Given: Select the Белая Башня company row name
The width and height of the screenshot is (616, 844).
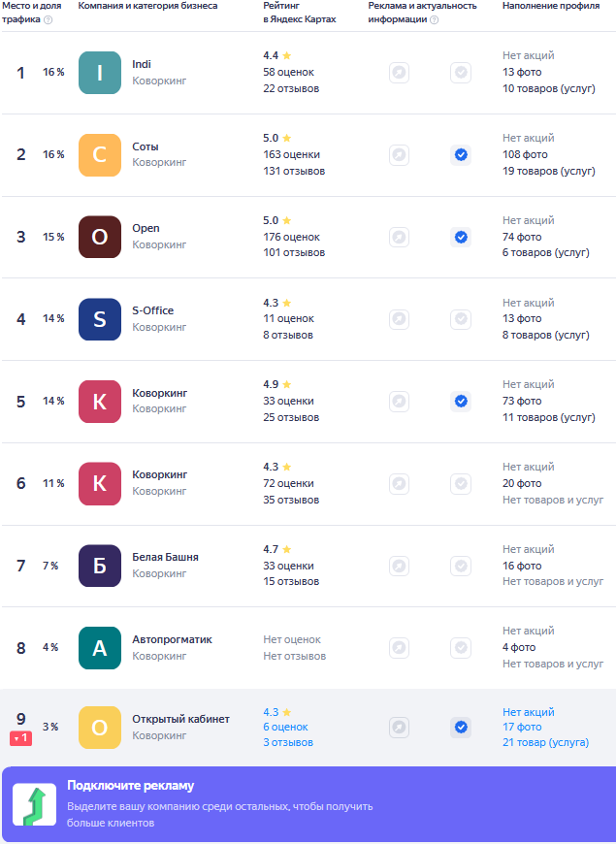Looking at the screenshot, I should (165, 557).
